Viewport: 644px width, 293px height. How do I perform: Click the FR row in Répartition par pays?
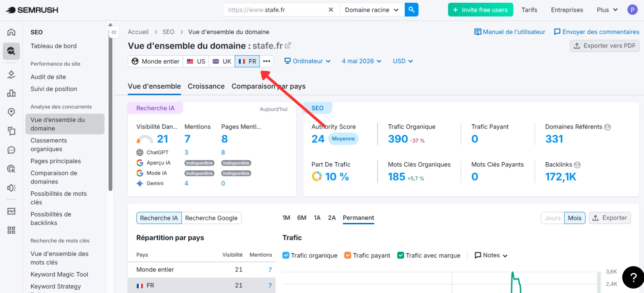(x=202, y=286)
